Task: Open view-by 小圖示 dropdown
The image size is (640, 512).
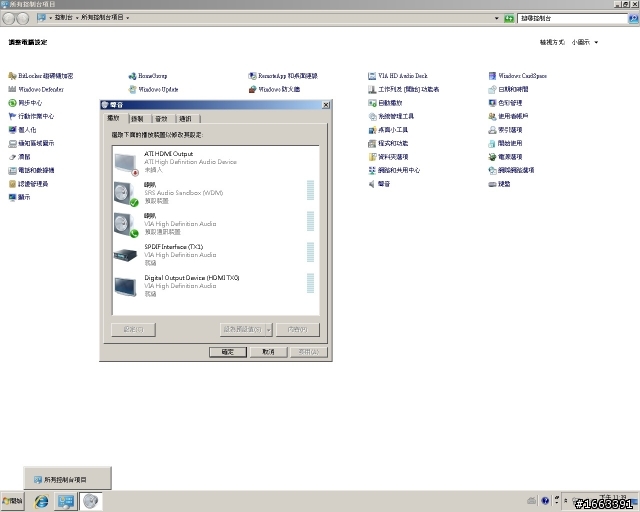Action: pyautogui.click(x=585, y=42)
